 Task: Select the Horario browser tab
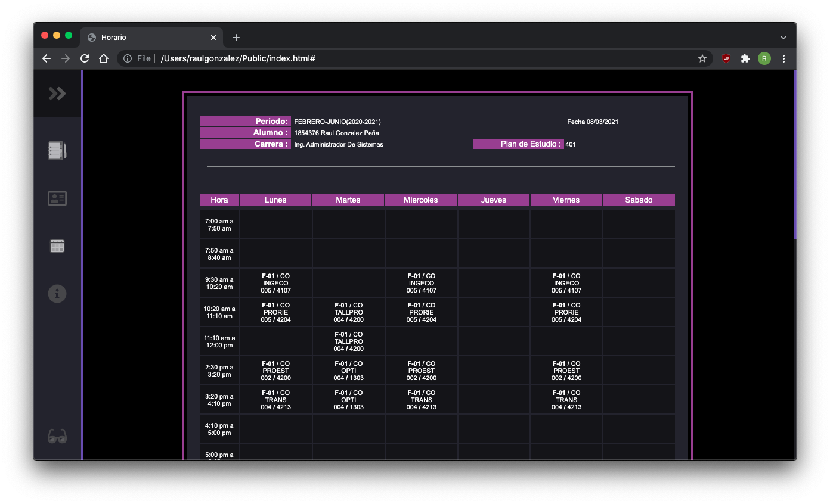pos(151,38)
